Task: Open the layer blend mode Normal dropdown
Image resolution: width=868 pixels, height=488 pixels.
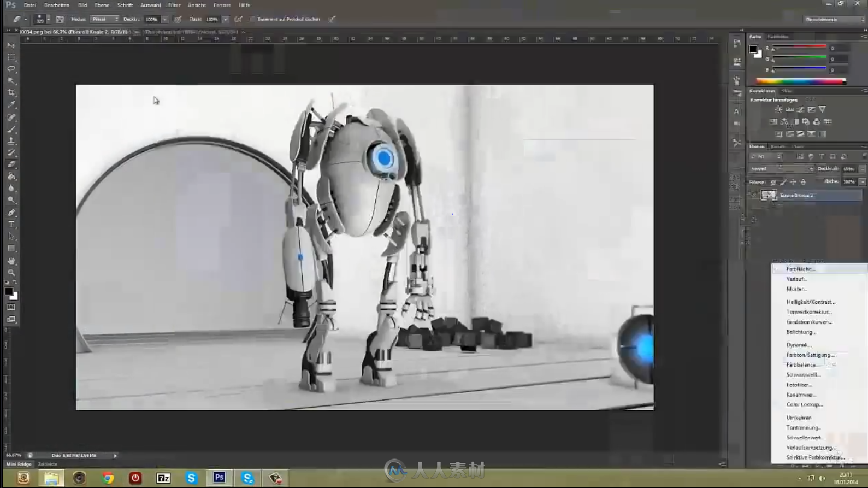Action: (782, 169)
